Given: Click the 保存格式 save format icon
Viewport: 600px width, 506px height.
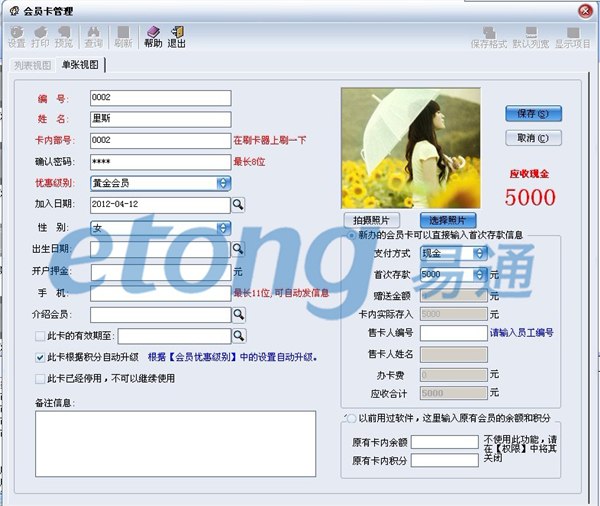Looking at the screenshot, I should 489,38.
